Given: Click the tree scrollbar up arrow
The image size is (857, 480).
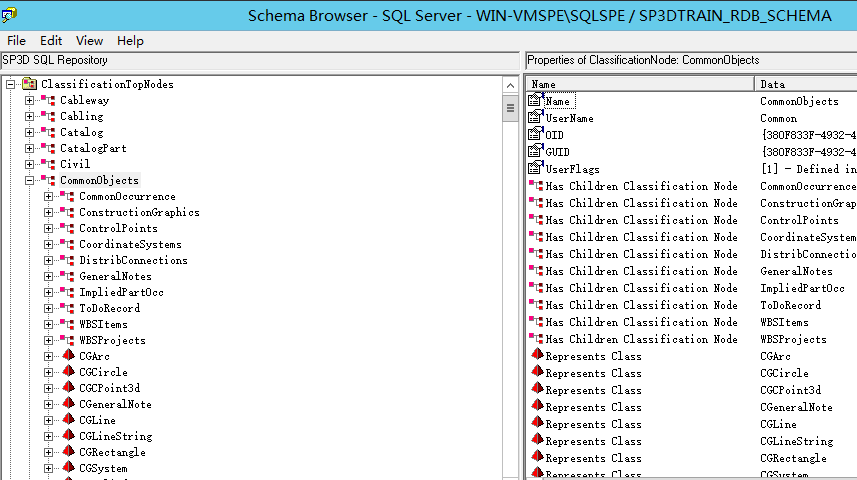Looking at the screenshot, I should pos(510,85).
